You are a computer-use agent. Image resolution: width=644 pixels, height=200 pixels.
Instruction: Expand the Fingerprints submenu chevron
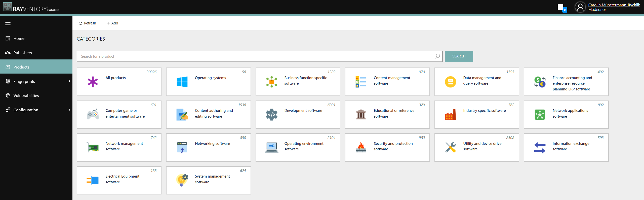click(x=69, y=81)
